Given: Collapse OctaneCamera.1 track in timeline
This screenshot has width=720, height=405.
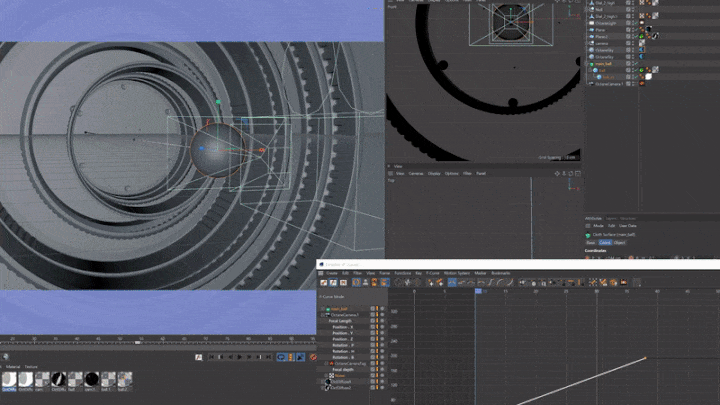Looking at the screenshot, I should tap(322, 315).
